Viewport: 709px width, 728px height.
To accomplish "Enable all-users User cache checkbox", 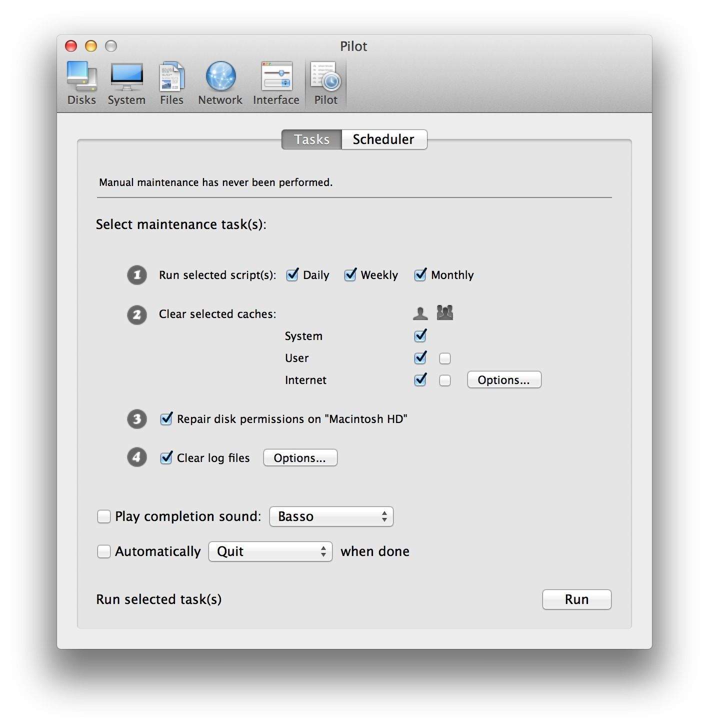I will pyautogui.click(x=445, y=358).
